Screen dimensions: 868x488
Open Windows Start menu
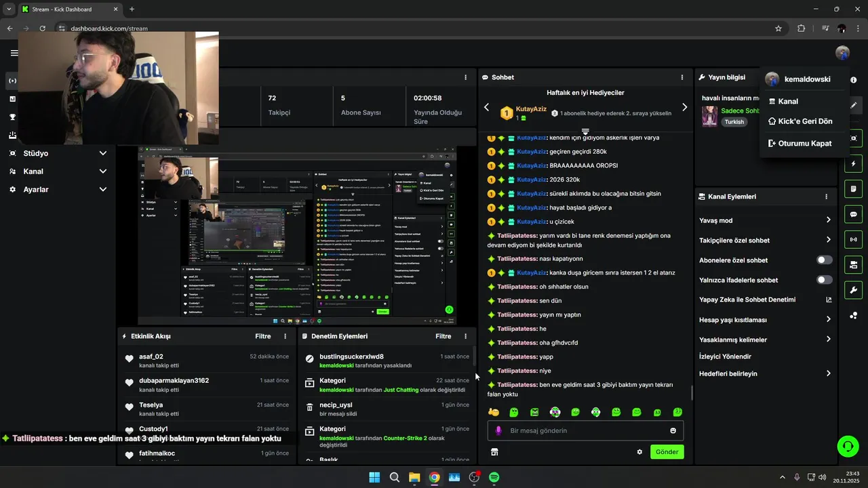coord(374,477)
